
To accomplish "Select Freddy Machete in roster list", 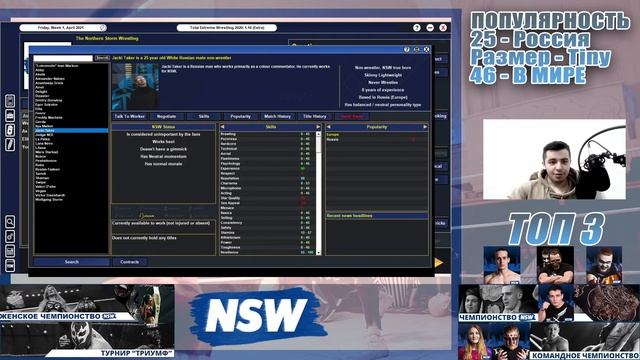I will tap(71, 118).
